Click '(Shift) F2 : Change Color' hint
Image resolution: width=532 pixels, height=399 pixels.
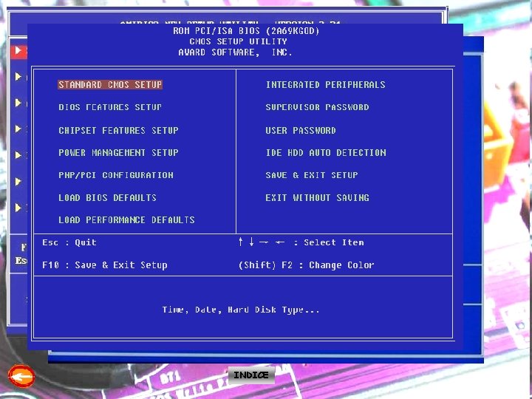pyautogui.click(x=306, y=265)
